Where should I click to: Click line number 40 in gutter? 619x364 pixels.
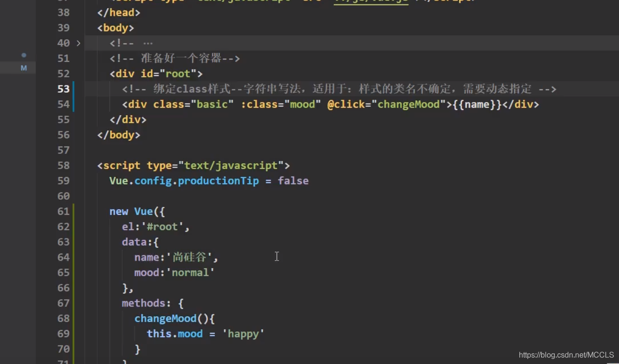coord(63,43)
